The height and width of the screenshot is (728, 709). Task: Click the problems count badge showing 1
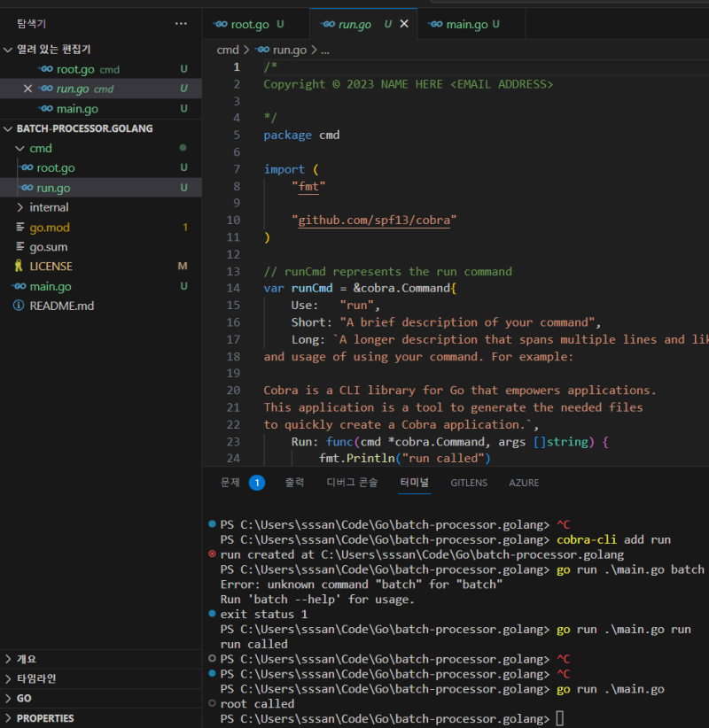click(256, 483)
